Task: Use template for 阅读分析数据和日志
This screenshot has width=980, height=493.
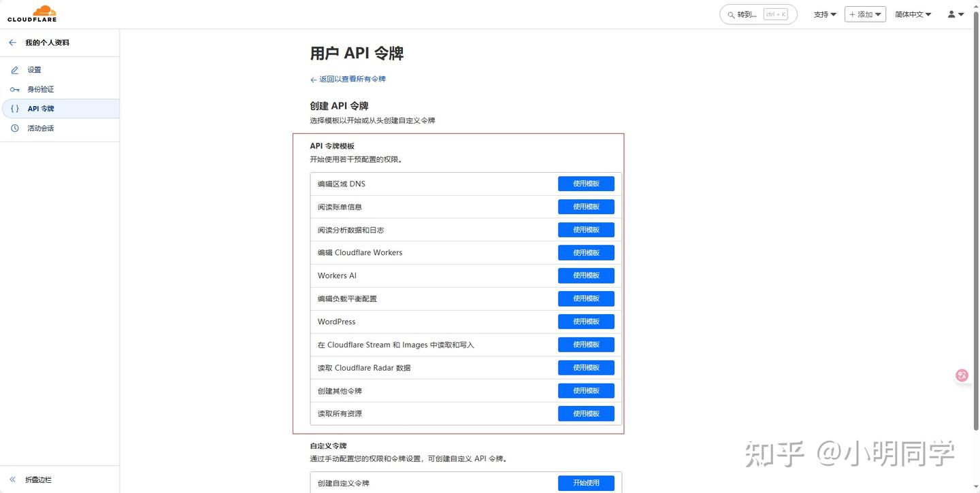Action: (x=586, y=230)
